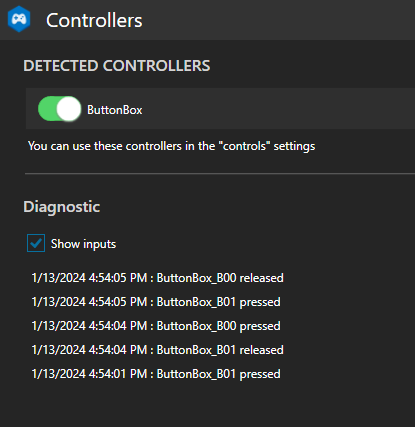This screenshot has height=427, width=415.
Task: Select the 4:54:01 ButtonBox_B01 pressed entry
Action: point(156,374)
